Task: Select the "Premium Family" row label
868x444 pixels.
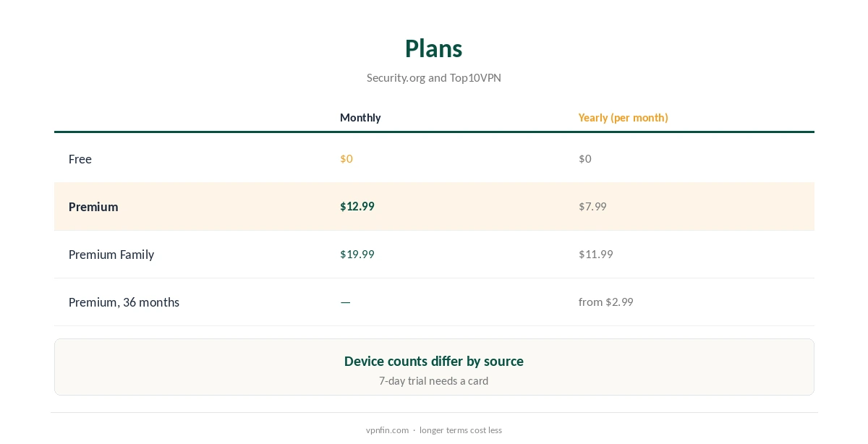Action: click(x=111, y=255)
